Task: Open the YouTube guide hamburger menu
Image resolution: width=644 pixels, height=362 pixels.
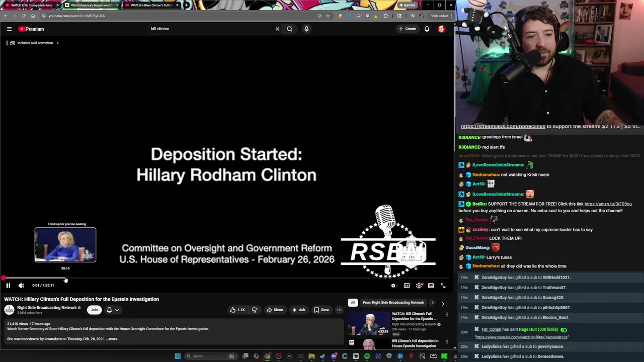Action: (9, 29)
